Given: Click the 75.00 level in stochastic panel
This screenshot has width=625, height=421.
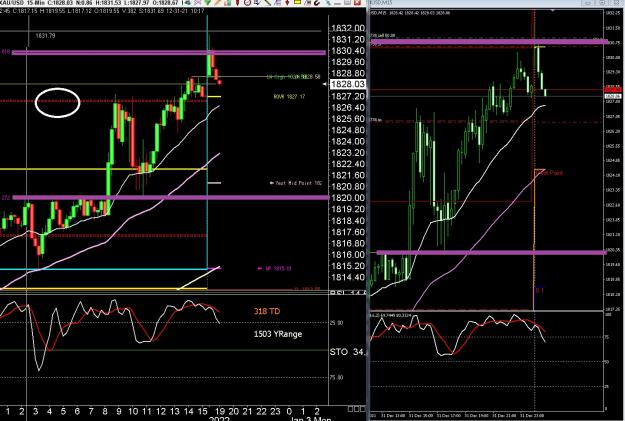Looking at the screenshot, I should (336, 377).
